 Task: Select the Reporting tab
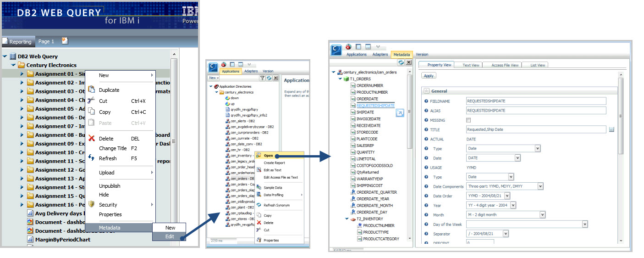(x=17, y=41)
